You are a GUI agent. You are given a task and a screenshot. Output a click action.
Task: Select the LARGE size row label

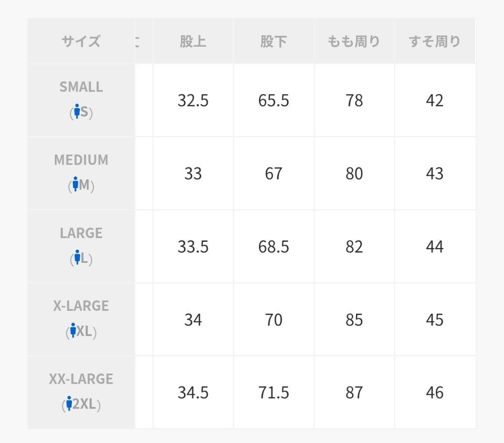(x=81, y=233)
